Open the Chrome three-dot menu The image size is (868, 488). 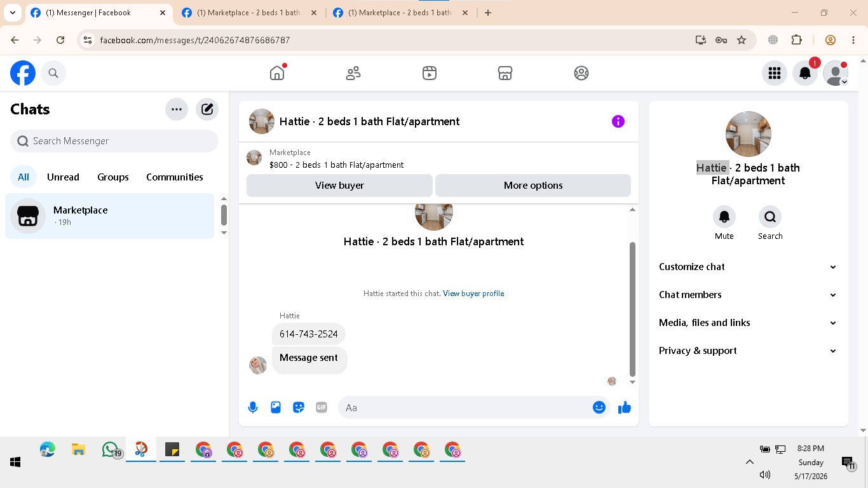[x=853, y=40]
